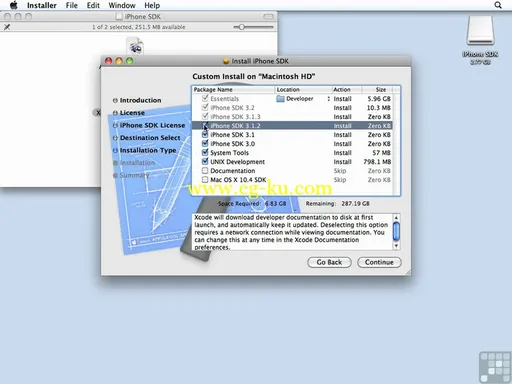The width and height of the screenshot is (512, 384).
Task: Click the Installation Type step
Action: [148, 150]
